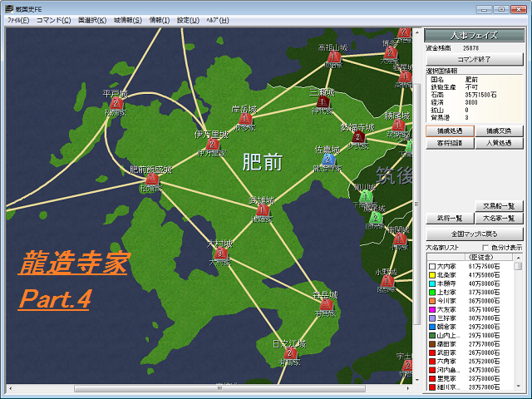Select the 大村城 castle marker
This screenshot has height=399, width=532.
pyautogui.click(x=220, y=253)
